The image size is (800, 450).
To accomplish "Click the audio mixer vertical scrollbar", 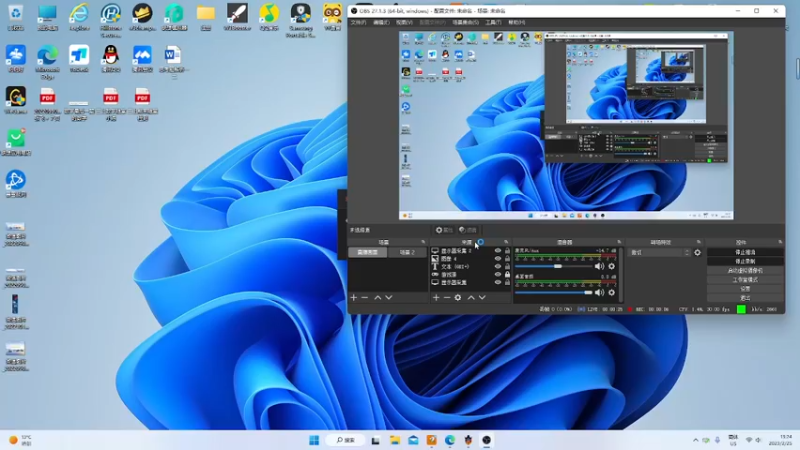I will [x=620, y=273].
